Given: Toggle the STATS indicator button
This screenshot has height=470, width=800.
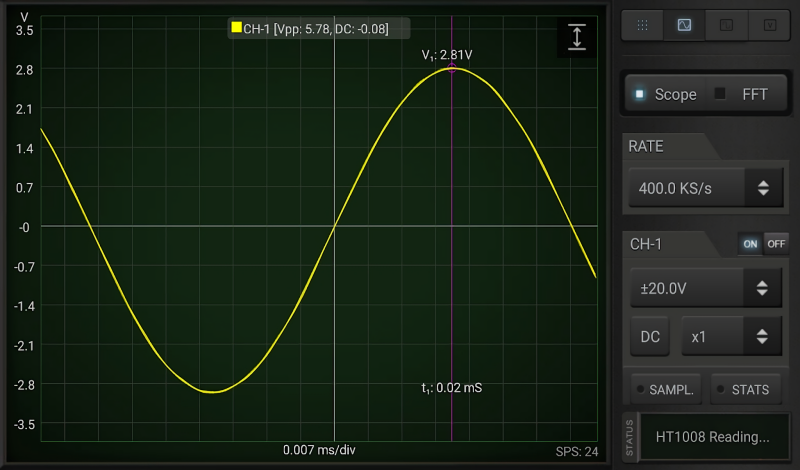Looking at the screenshot, I should click(x=745, y=390).
